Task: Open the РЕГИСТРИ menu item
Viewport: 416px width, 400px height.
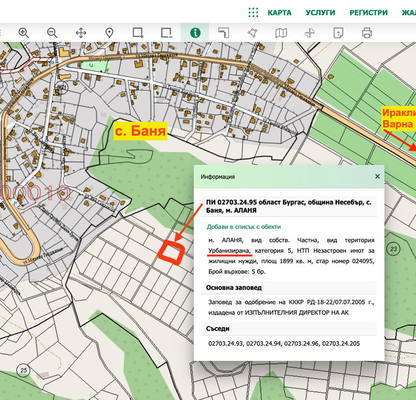Action: tap(368, 13)
